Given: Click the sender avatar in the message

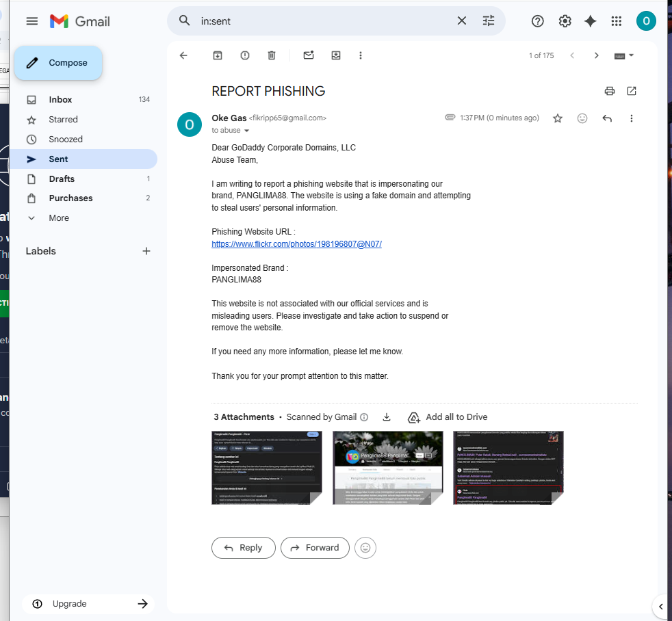Looking at the screenshot, I should [x=190, y=124].
